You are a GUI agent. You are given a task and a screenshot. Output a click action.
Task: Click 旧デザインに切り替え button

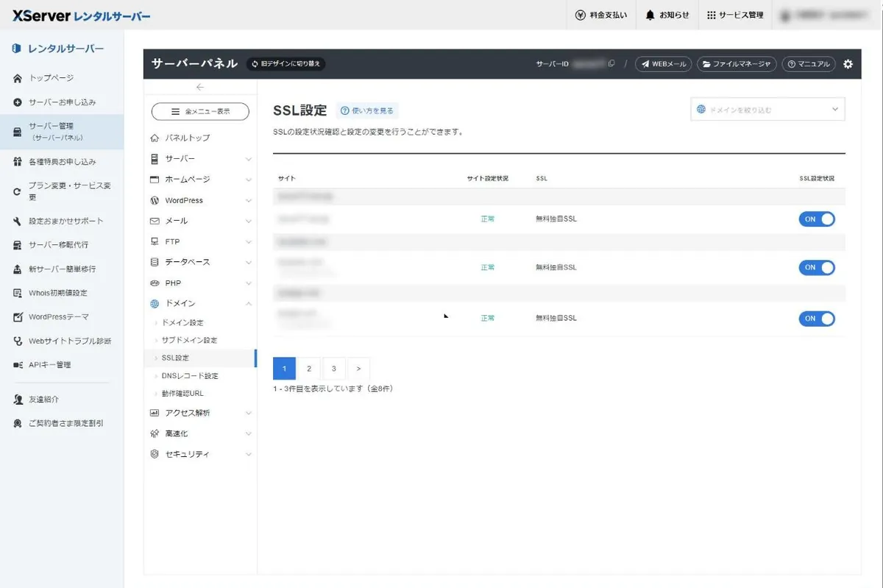(286, 64)
